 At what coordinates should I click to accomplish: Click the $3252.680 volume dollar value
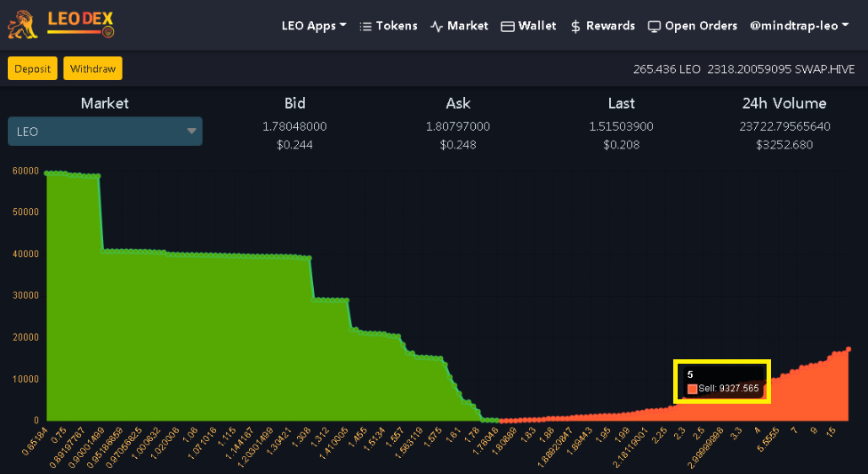[x=784, y=145]
